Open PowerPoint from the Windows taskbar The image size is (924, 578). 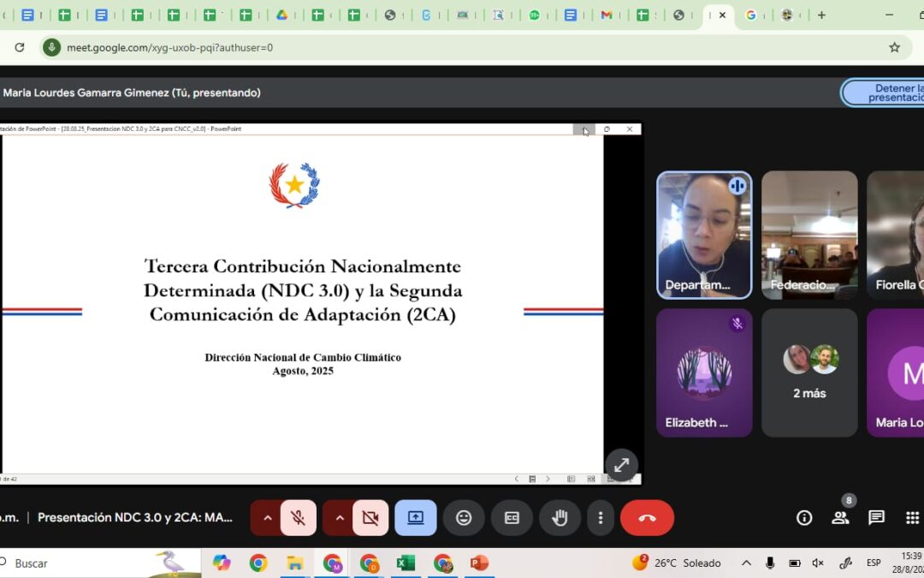pyautogui.click(x=479, y=563)
